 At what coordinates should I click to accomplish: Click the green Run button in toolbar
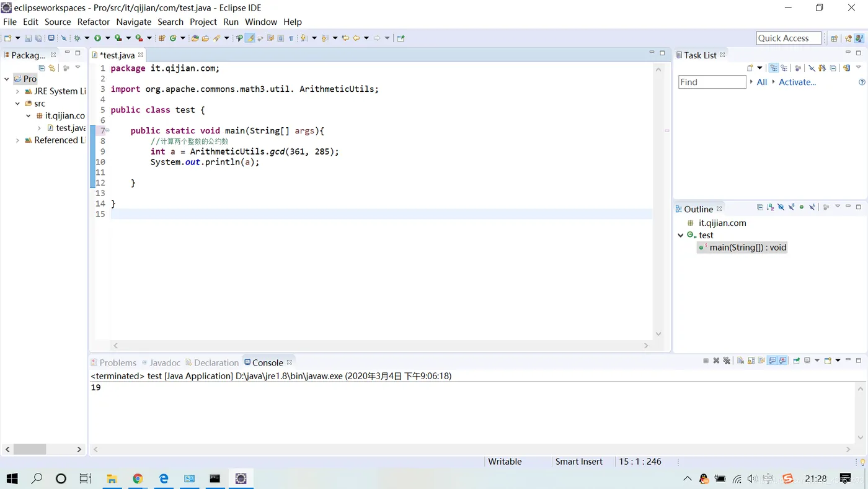click(97, 38)
